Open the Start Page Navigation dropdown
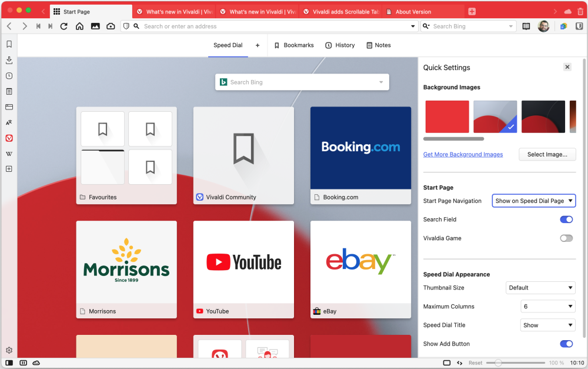The width and height of the screenshot is (588, 369). pyautogui.click(x=533, y=201)
